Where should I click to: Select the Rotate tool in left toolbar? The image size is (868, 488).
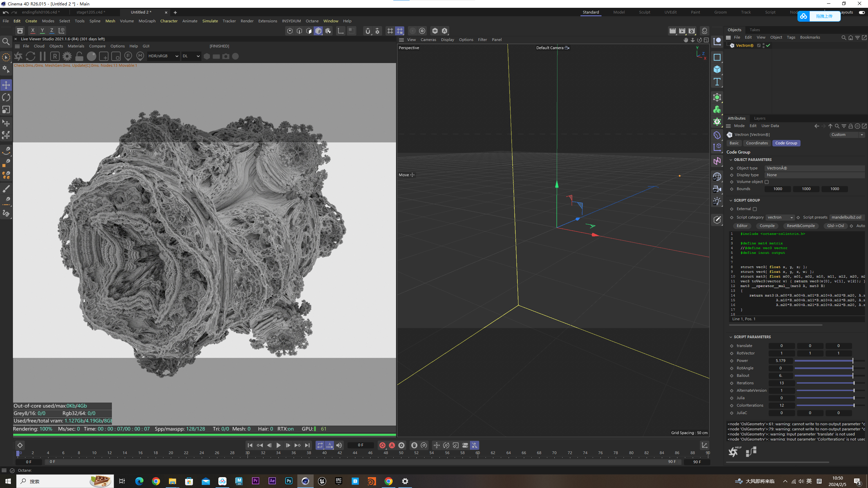(x=6, y=98)
